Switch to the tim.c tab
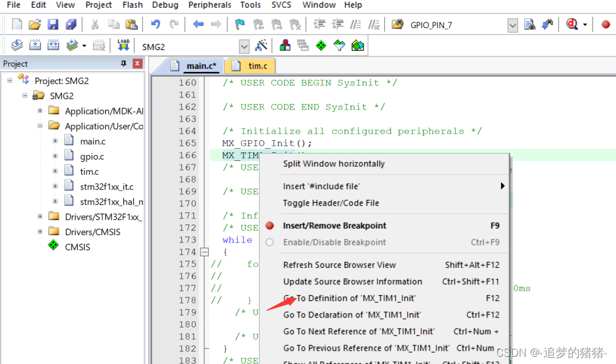Viewport: 616px width, 364px height. 251,66
